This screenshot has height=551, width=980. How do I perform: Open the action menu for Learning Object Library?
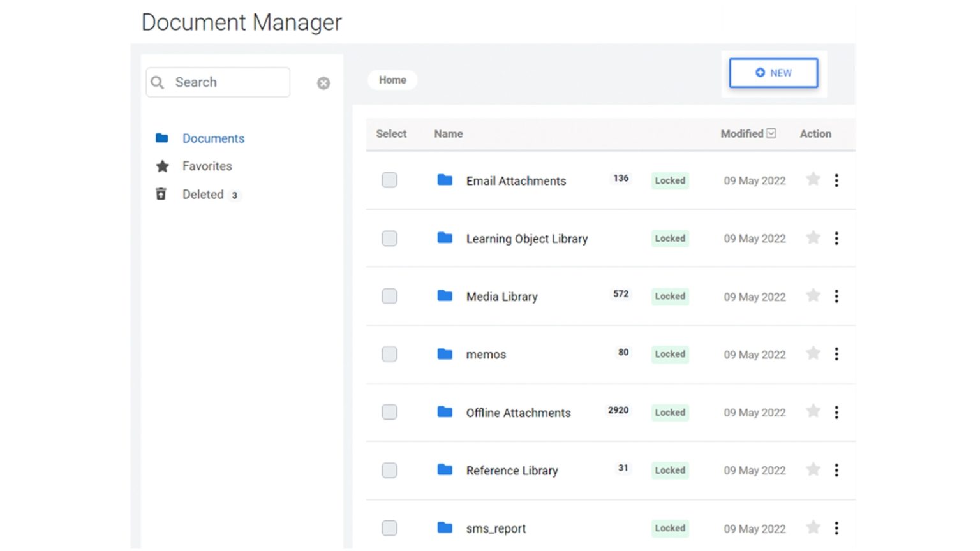click(x=836, y=238)
